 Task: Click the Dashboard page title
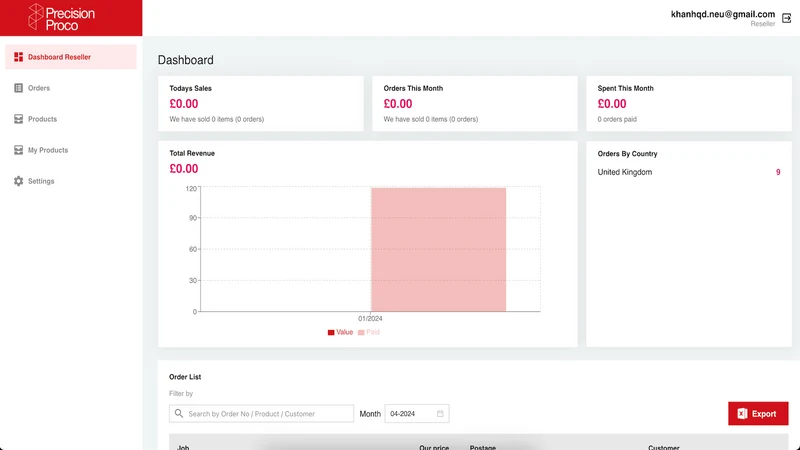tap(186, 60)
